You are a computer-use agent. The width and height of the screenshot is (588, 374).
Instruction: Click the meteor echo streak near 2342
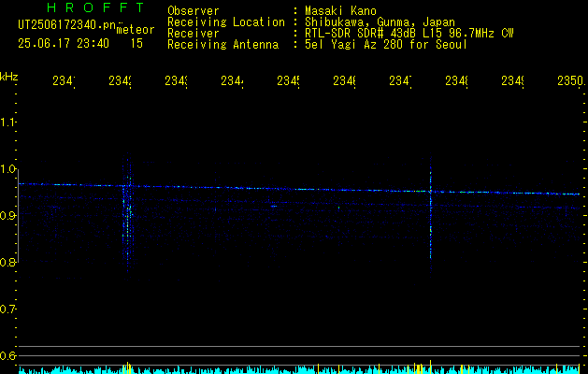[x=127, y=214]
